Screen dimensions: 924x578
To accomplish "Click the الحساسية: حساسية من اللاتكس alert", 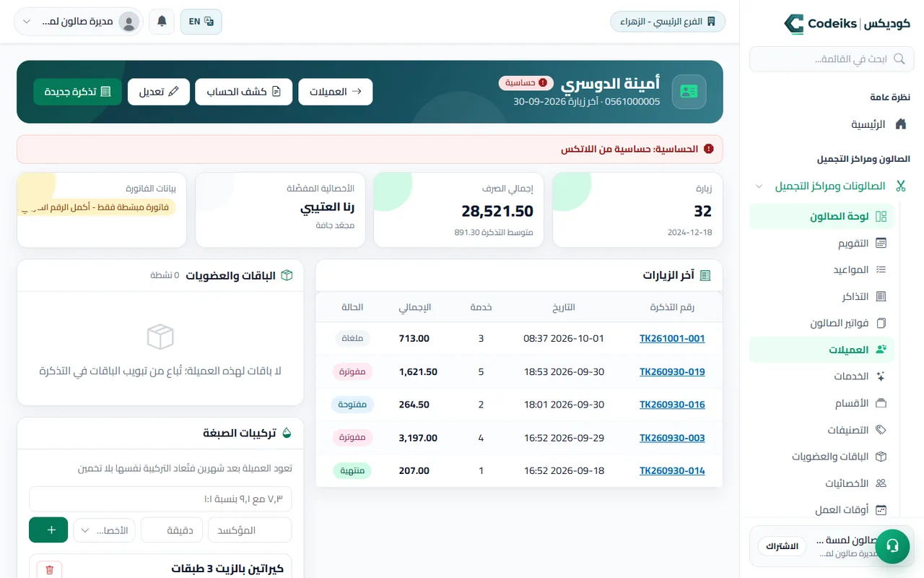I will [370, 149].
